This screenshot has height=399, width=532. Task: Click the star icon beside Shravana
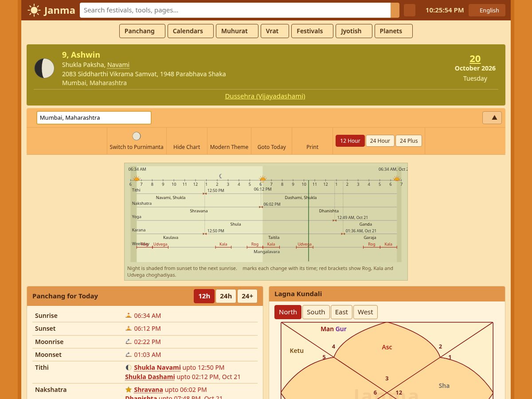tap(129, 390)
